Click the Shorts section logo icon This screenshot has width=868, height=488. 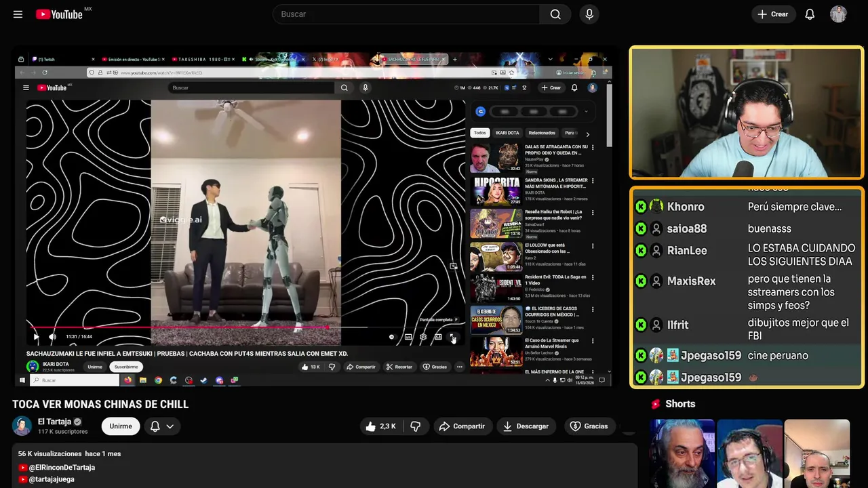pyautogui.click(x=656, y=404)
